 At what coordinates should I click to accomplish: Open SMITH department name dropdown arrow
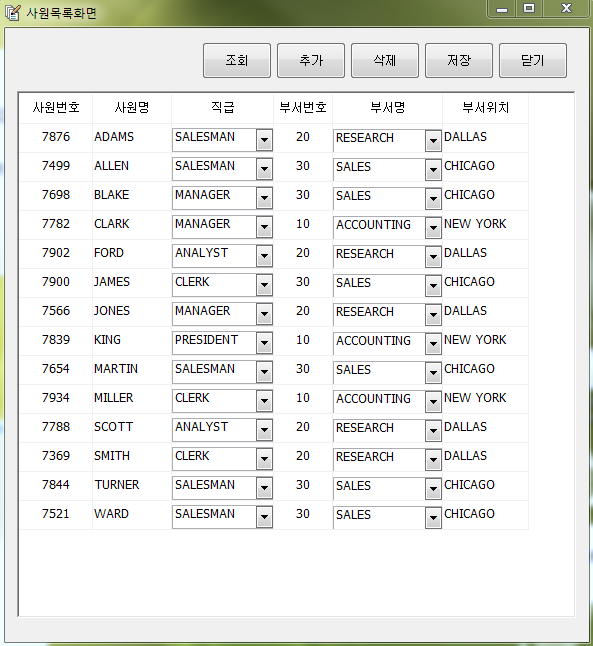pyautogui.click(x=433, y=460)
